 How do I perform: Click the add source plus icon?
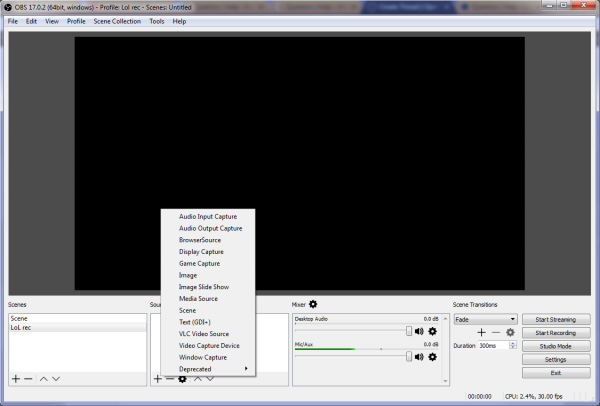(x=158, y=379)
